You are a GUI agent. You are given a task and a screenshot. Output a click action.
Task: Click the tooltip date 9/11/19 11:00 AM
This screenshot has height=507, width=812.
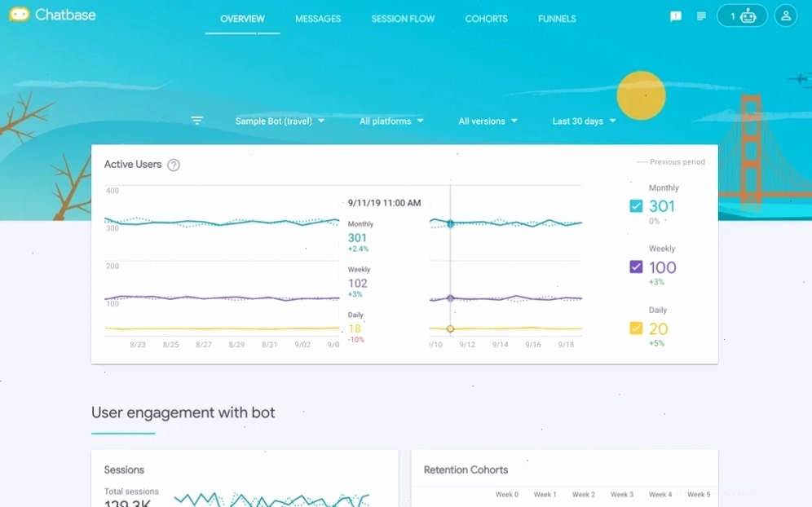(384, 203)
